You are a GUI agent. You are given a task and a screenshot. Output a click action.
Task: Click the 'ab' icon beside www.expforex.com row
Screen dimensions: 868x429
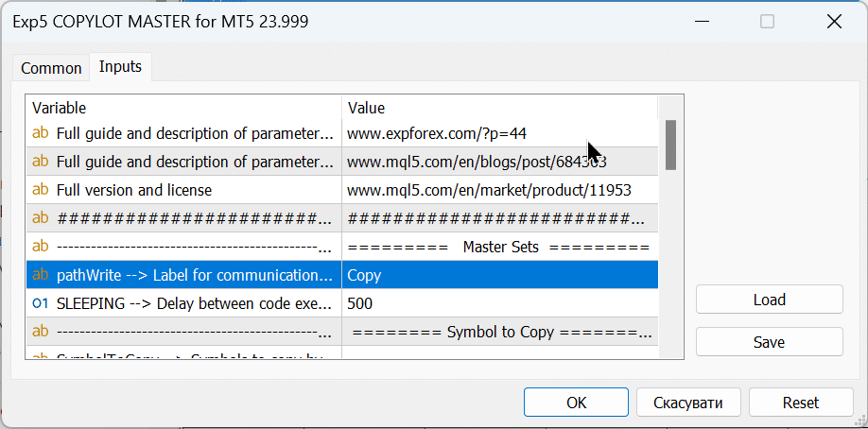[41, 133]
